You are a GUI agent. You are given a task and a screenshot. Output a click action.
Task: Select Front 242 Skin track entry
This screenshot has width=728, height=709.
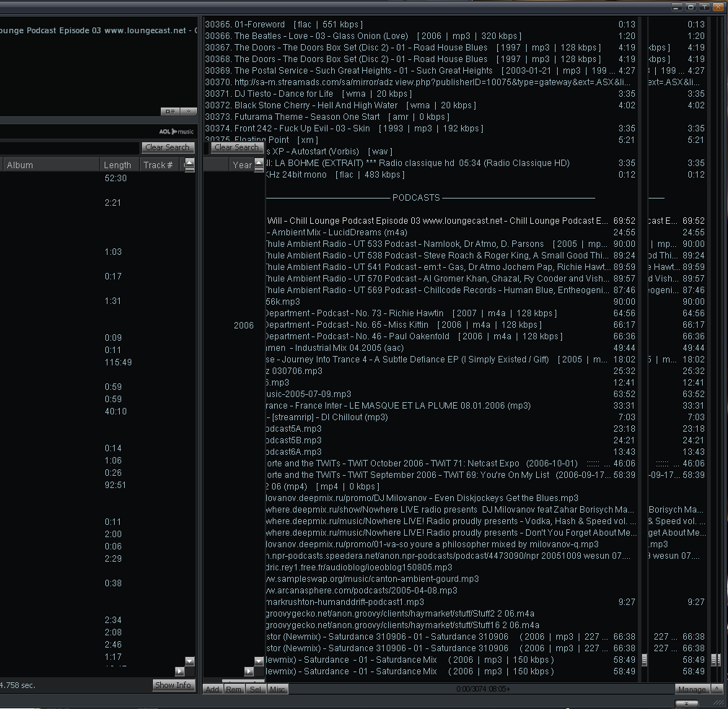[420, 129]
